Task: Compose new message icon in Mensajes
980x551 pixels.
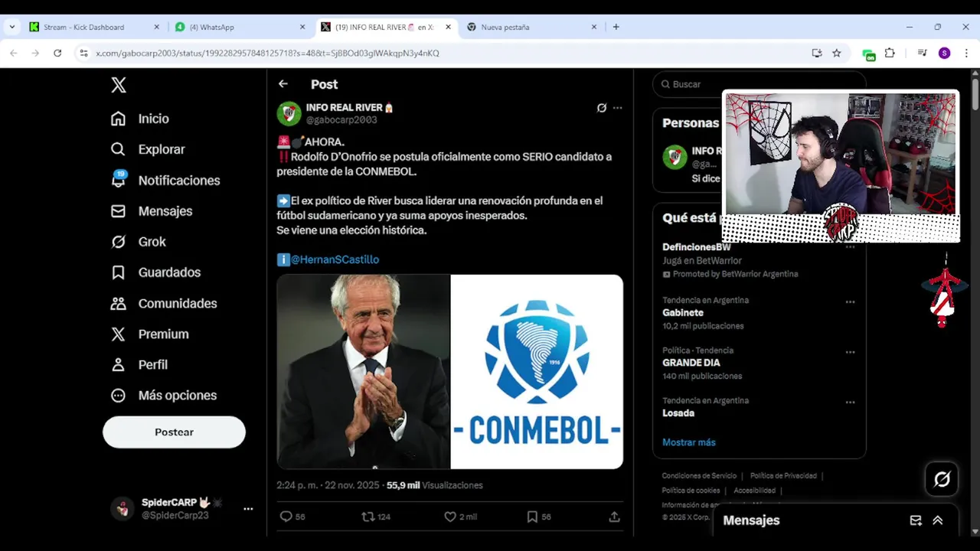Action: click(x=916, y=520)
